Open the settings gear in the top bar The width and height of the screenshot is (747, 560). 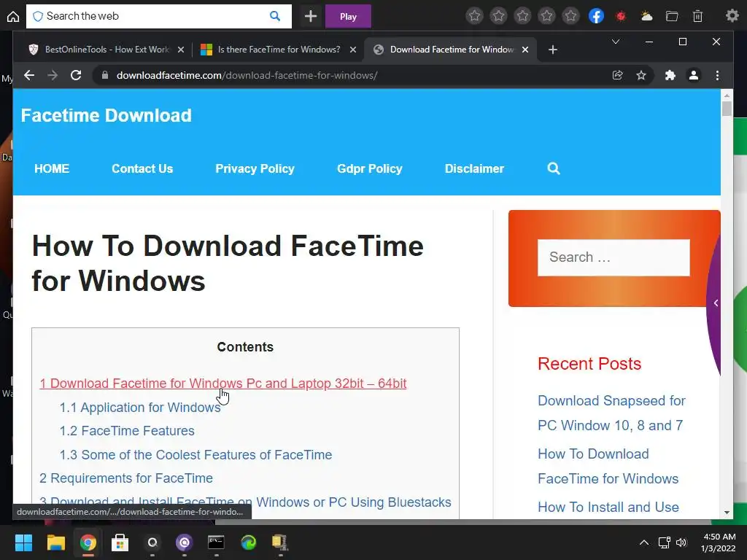[732, 16]
